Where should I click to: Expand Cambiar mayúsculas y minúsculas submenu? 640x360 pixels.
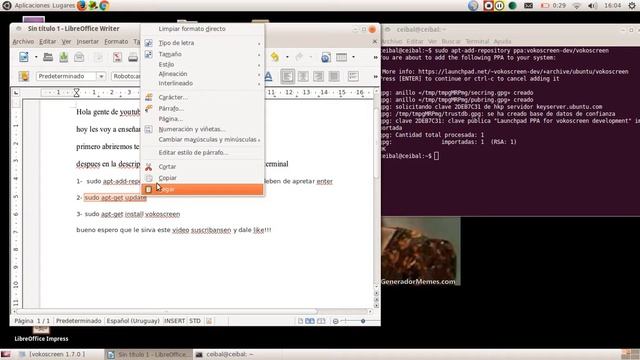click(203, 140)
